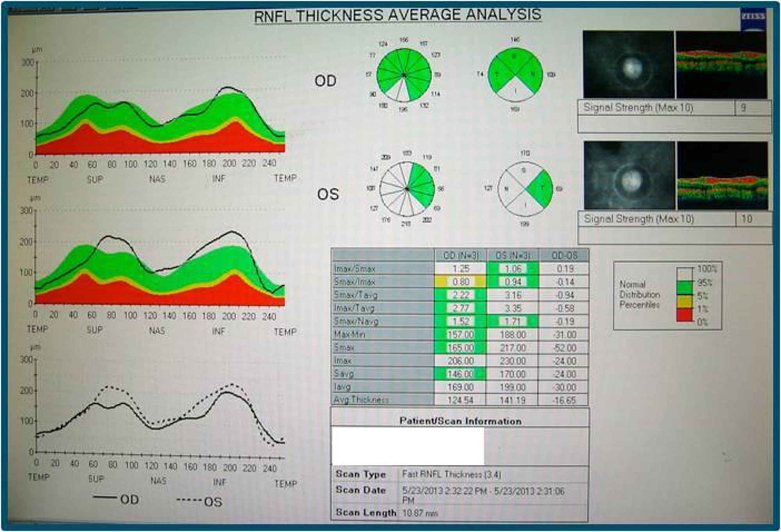The width and height of the screenshot is (781, 532).
Task: Select the OS clock-hour sector pie chart
Action: (x=407, y=189)
